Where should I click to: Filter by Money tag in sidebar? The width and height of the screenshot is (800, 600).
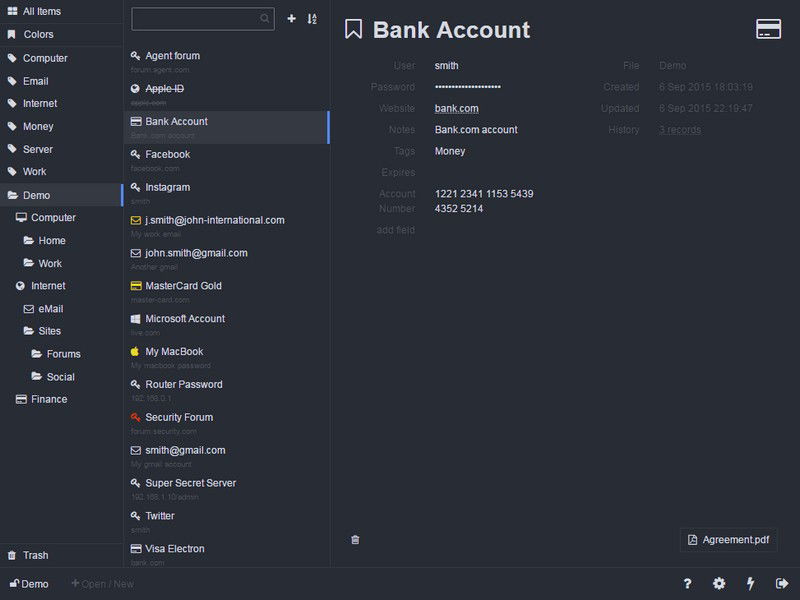[61, 127]
